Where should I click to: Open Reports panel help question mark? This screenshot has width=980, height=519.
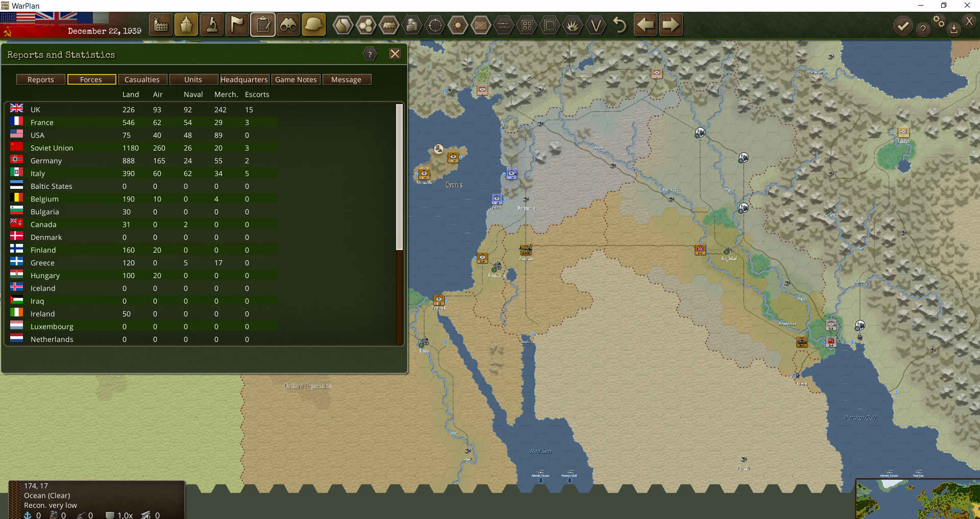[x=370, y=54]
